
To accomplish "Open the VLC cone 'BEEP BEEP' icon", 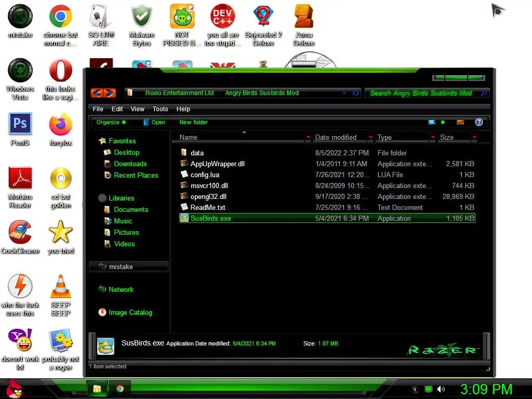I will [61, 286].
